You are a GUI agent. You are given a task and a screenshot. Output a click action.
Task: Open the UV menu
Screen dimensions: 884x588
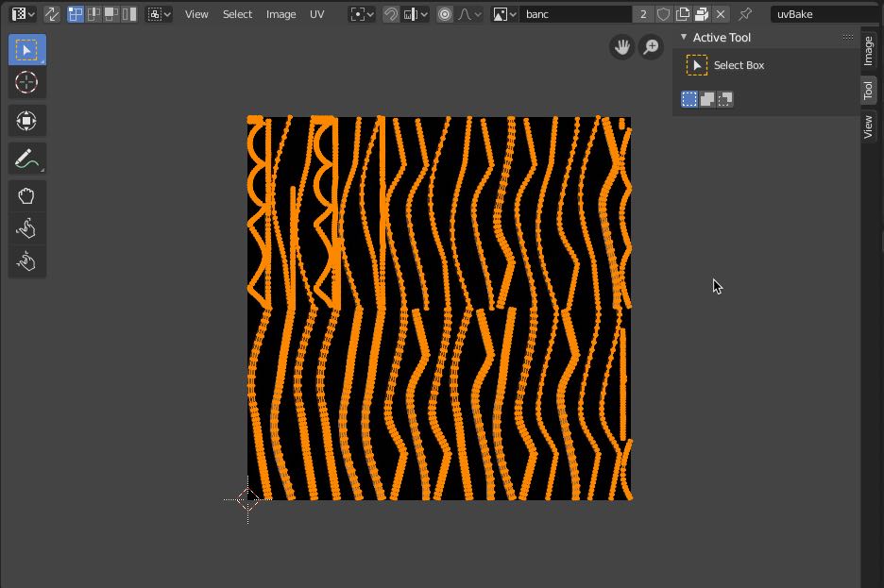317,14
